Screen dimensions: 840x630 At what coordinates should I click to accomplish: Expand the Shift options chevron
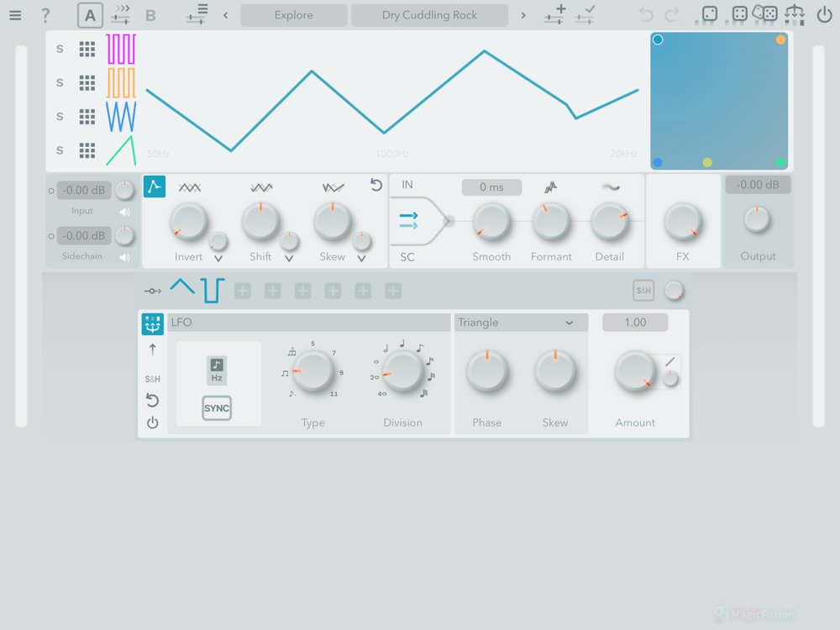[289, 259]
